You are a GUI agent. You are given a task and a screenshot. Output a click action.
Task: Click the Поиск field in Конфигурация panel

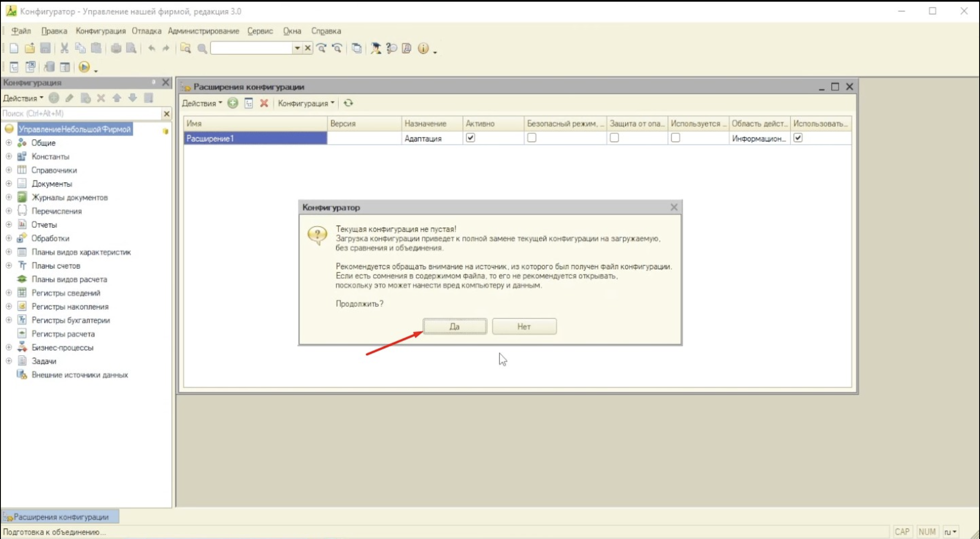click(x=81, y=113)
